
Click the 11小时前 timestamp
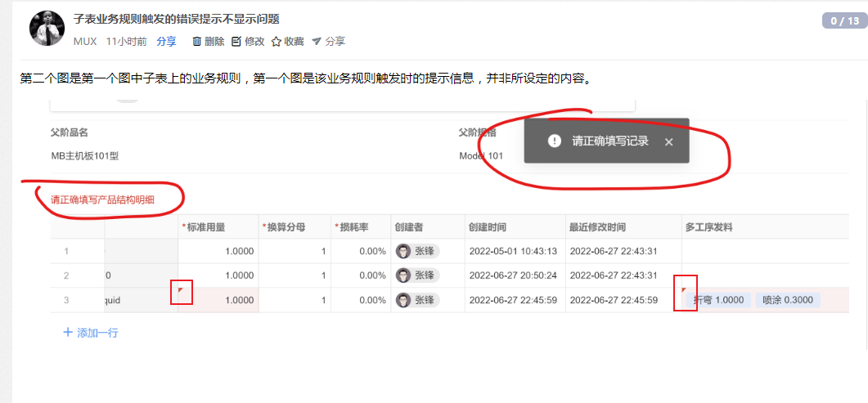point(127,42)
